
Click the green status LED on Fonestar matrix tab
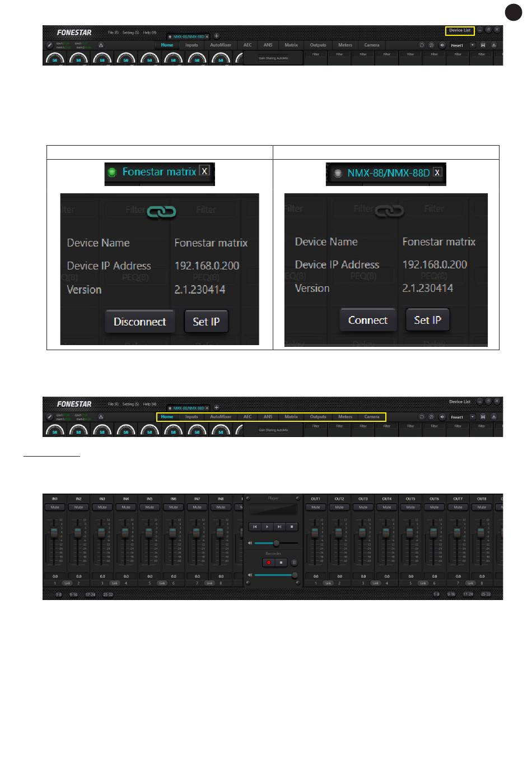(x=112, y=172)
